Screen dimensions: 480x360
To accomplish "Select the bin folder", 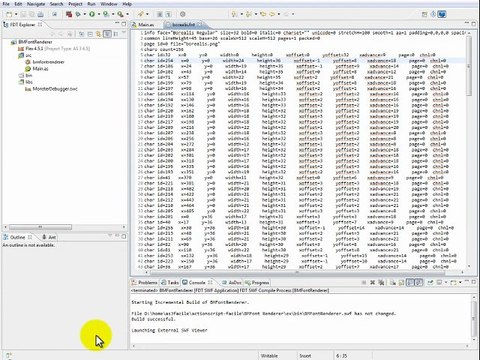I will pyautogui.click(x=25, y=75).
